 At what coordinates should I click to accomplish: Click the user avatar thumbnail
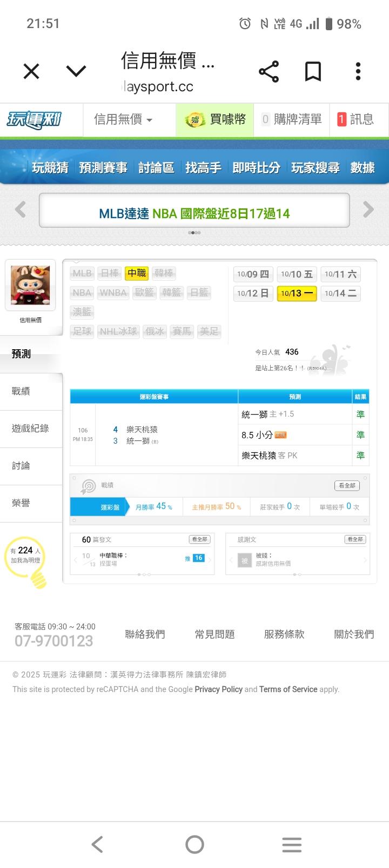pos(30,284)
